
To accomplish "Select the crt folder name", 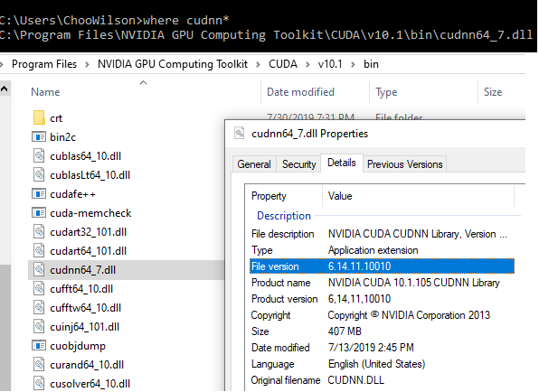I will 56,118.
